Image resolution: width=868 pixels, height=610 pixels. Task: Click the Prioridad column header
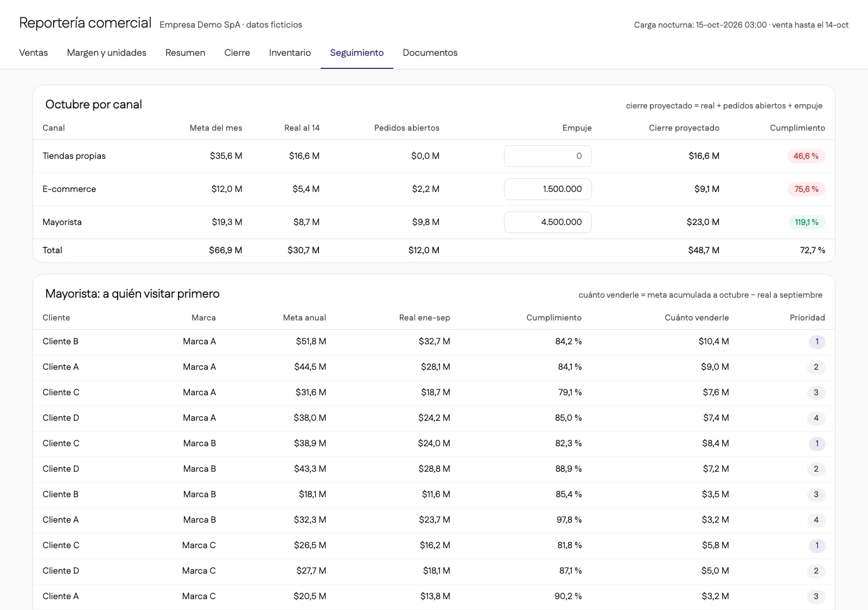pyautogui.click(x=807, y=318)
